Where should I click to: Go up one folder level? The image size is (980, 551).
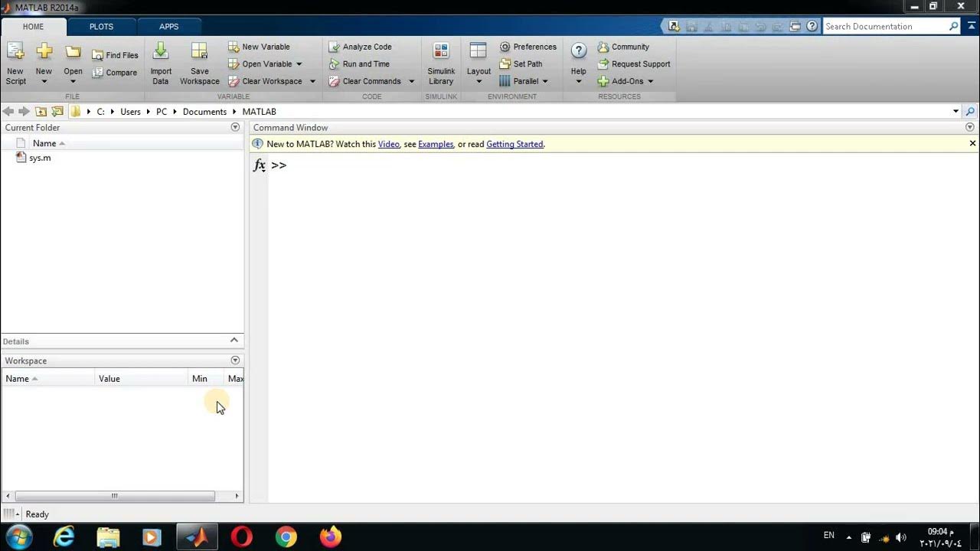point(41,112)
